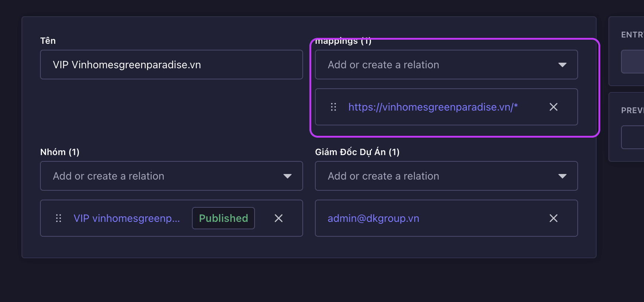Remove the vinhomesgreenparadise.vn mapping relation
The image size is (644, 302).
point(553,107)
